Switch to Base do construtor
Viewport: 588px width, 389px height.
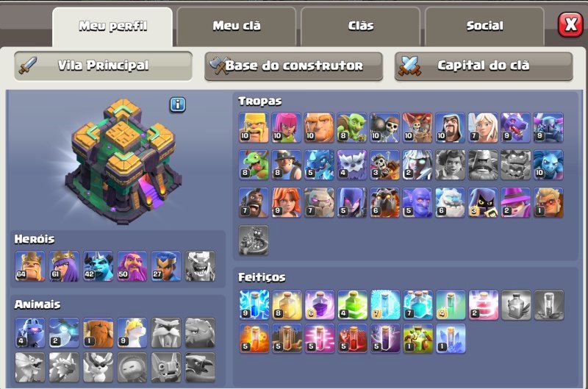click(x=293, y=66)
